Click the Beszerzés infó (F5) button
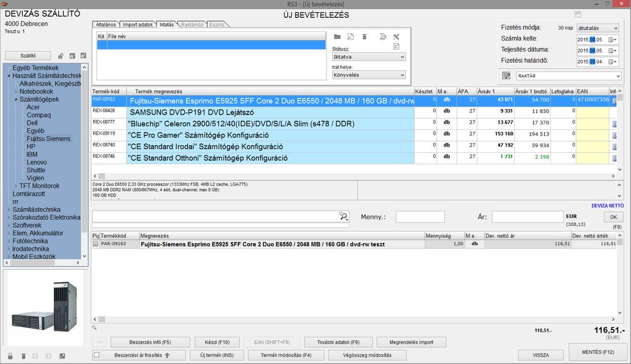 (x=150, y=342)
